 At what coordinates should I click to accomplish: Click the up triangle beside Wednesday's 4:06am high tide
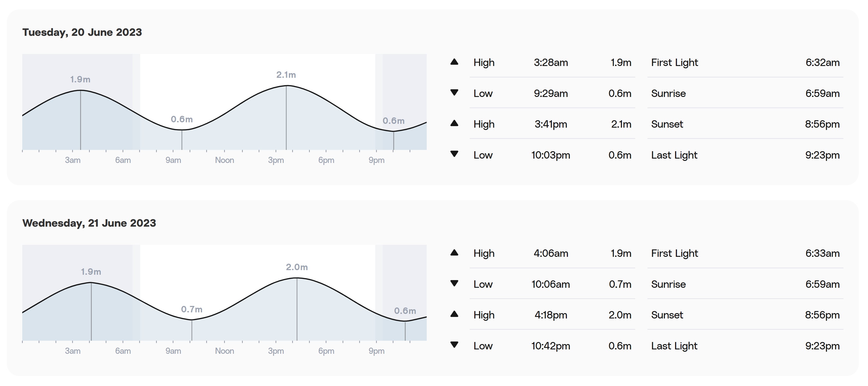pos(454,253)
